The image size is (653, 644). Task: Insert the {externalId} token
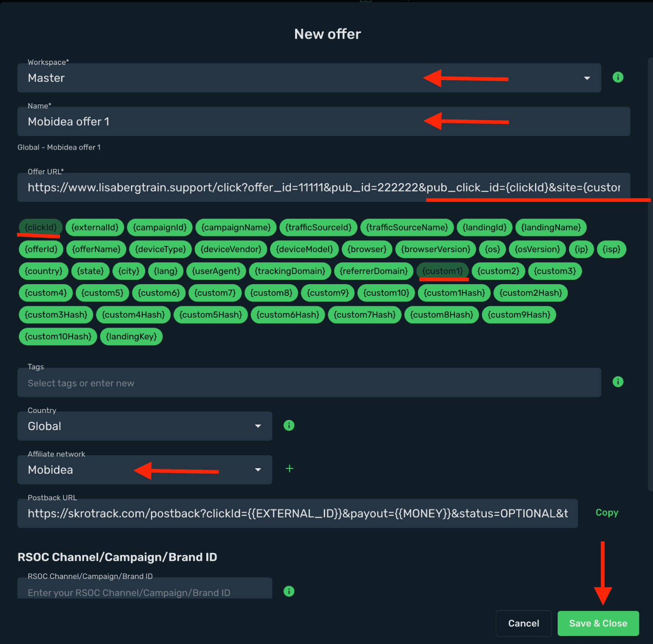[x=95, y=228]
